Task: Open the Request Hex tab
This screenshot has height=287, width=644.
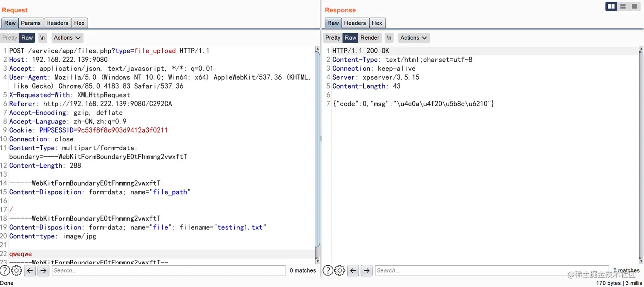Action: pos(79,23)
